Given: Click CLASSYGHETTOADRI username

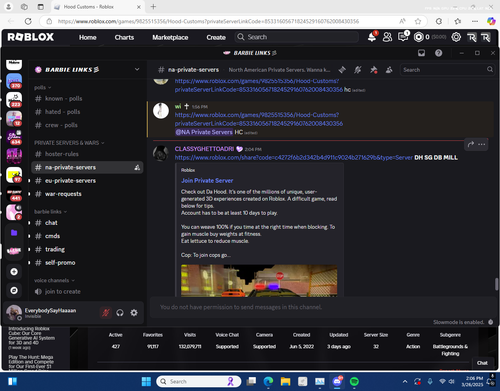Looking at the screenshot, I should click(204, 149).
